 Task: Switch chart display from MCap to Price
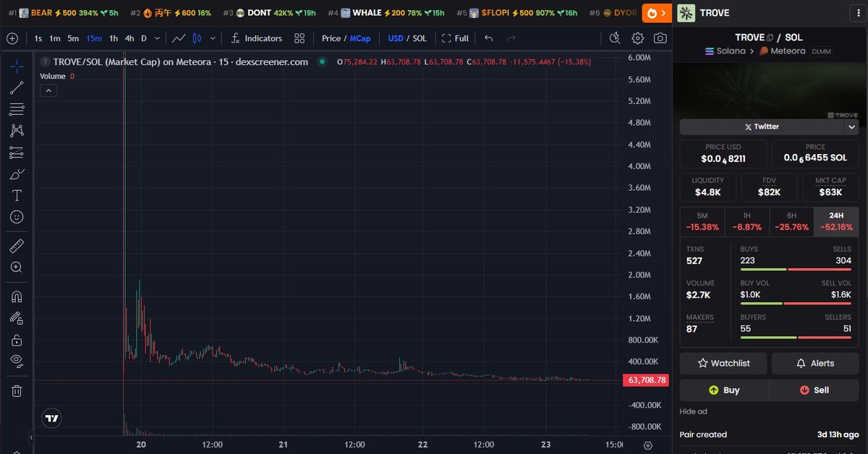[x=333, y=38]
